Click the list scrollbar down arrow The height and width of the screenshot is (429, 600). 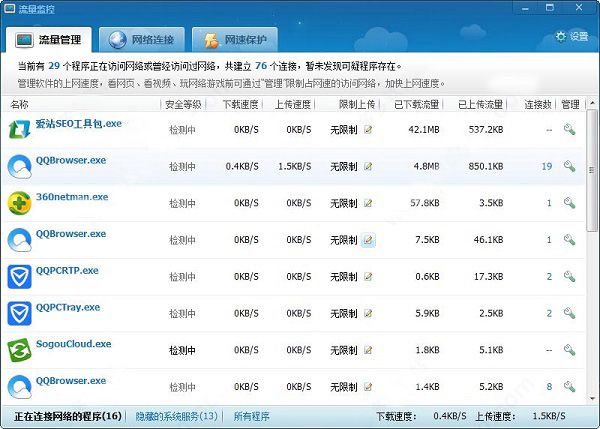[592, 398]
